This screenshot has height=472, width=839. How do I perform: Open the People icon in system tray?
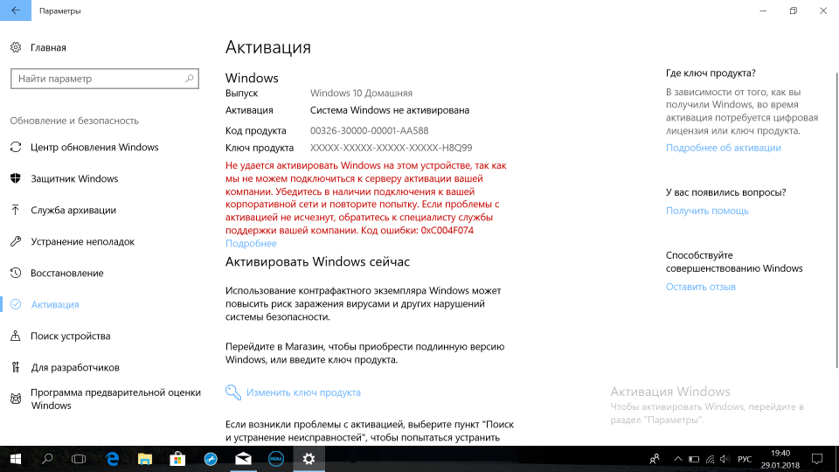tap(654, 459)
